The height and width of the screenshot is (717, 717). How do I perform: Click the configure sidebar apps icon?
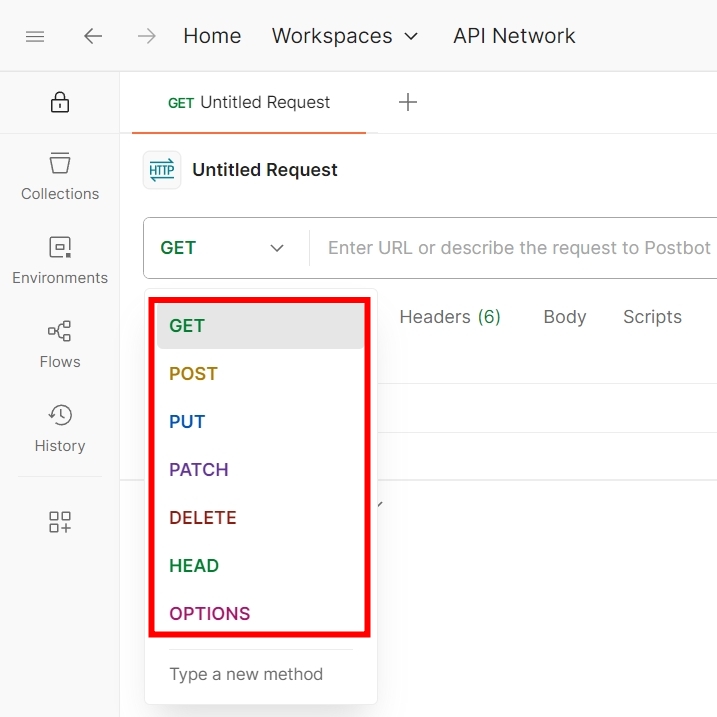pos(60,522)
